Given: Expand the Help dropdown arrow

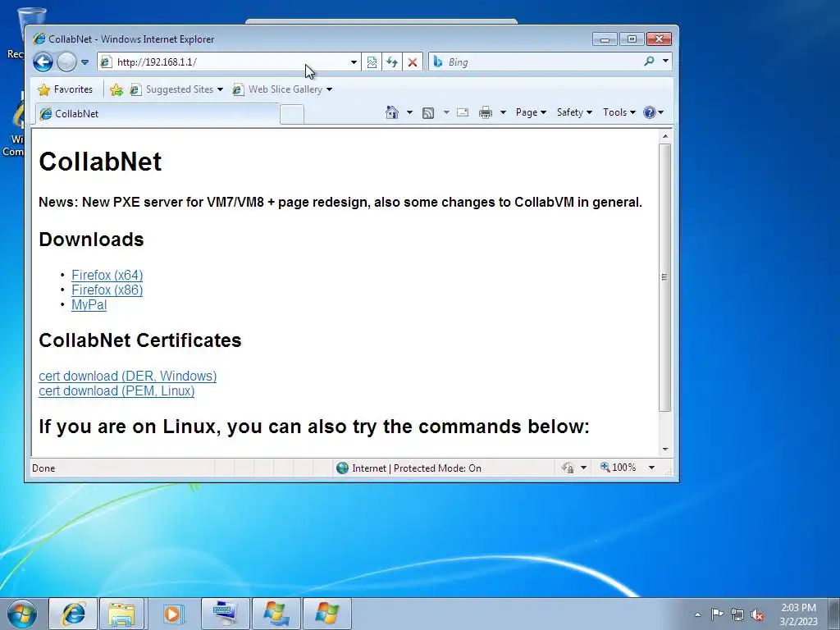Looking at the screenshot, I should point(661,112).
